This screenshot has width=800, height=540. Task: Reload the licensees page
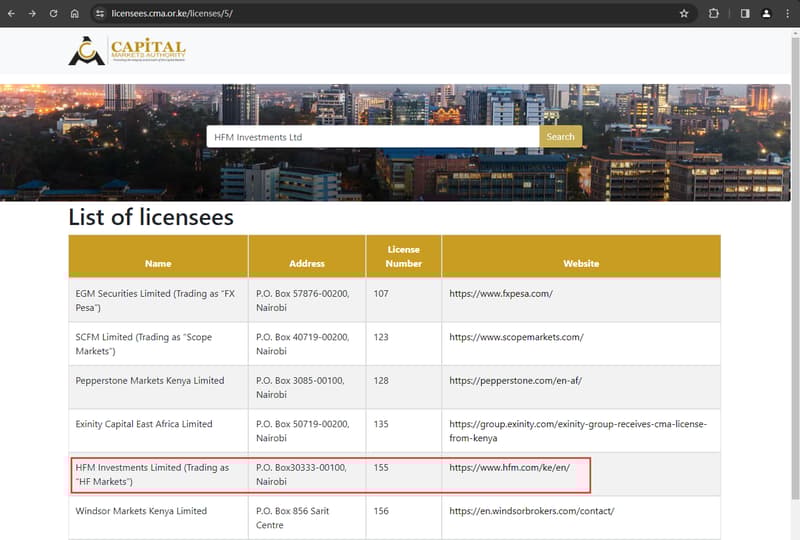pos(54,13)
